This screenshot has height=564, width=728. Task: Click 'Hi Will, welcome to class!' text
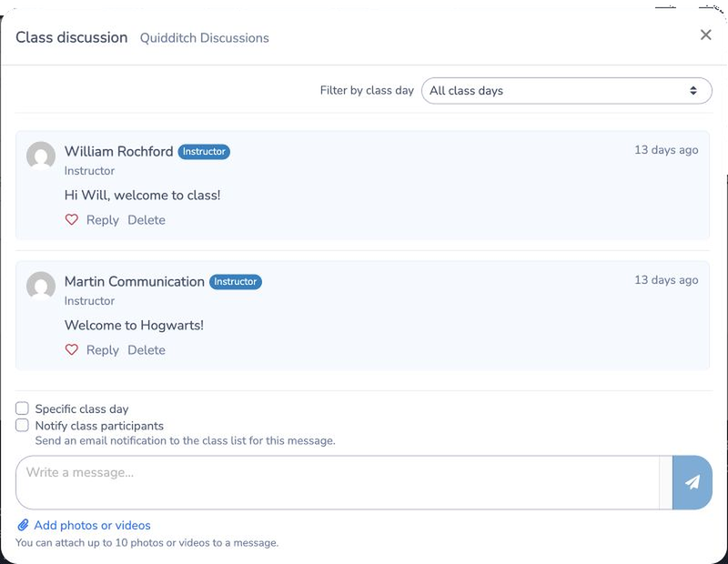coord(143,195)
